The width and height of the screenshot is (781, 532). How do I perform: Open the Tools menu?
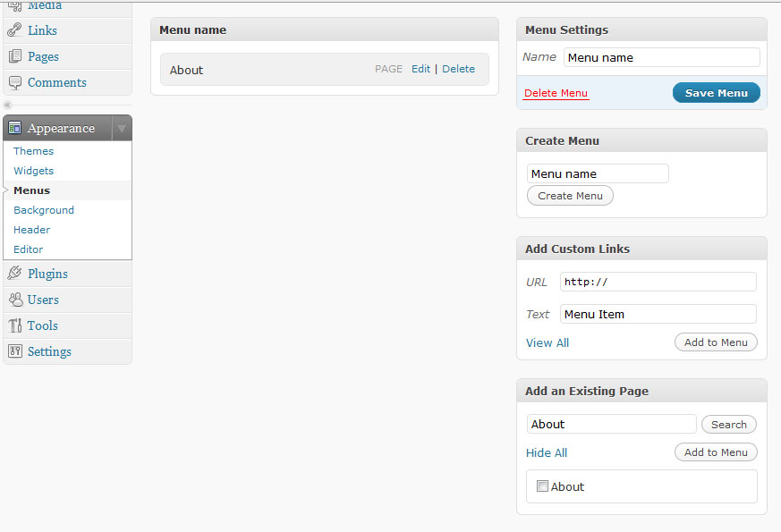click(x=43, y=325)
